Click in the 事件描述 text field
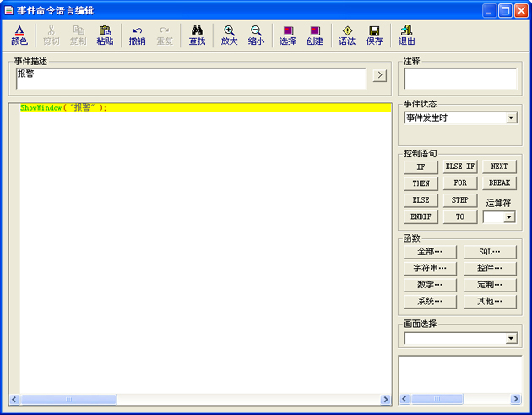The width and height of the screenshot is (532, 415). [x=192, y=79]
